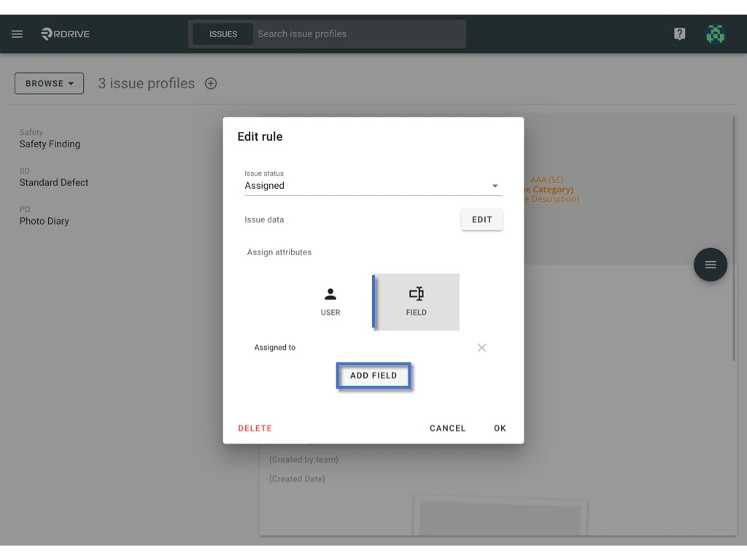This screenshot has width=747, height=560.
Task: Expand the Issue status dropdown
Action: coord(495,185)
